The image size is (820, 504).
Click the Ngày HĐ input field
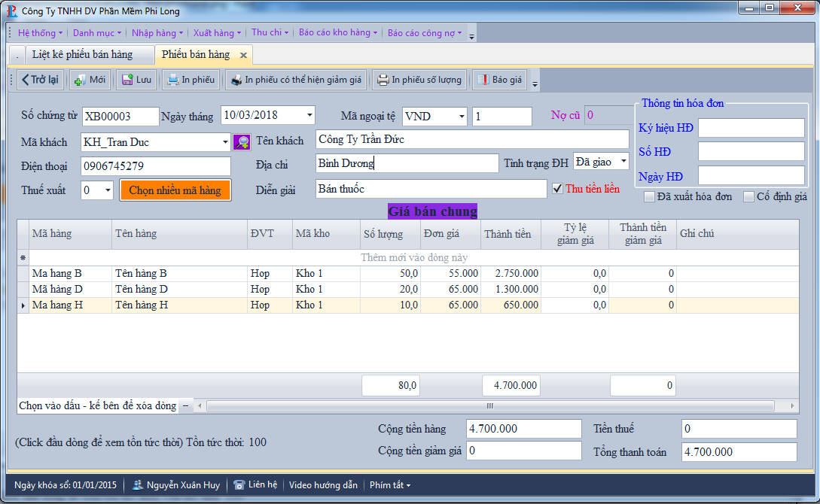(x=751, y=175)
